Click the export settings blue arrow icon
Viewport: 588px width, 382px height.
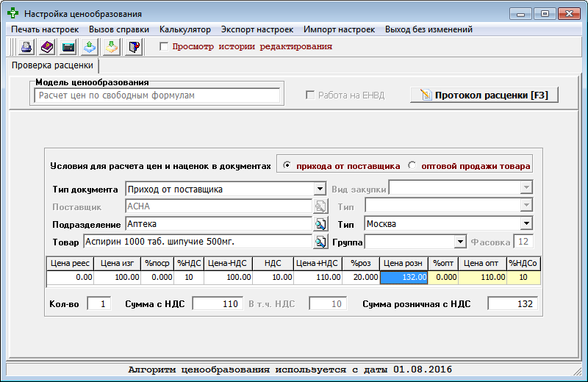click(90, 47)
